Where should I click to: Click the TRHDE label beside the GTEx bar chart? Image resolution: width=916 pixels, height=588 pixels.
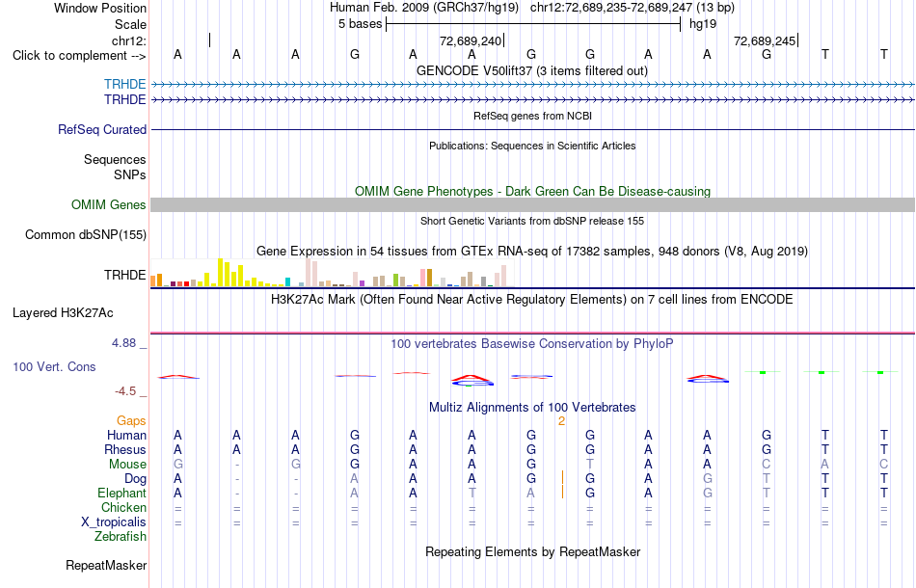(125, 275)
